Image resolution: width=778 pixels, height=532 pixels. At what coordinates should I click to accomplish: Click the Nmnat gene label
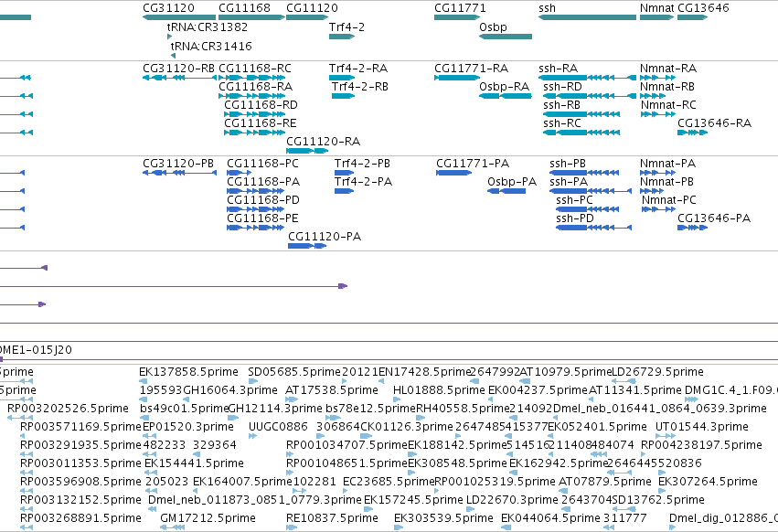[657, 8]
